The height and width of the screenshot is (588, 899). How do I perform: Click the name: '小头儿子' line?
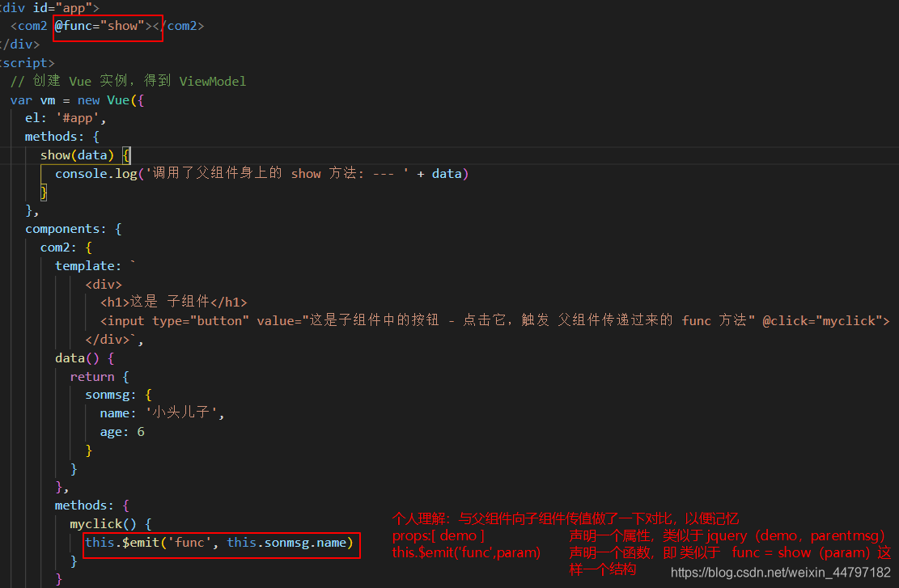[162, 412]
